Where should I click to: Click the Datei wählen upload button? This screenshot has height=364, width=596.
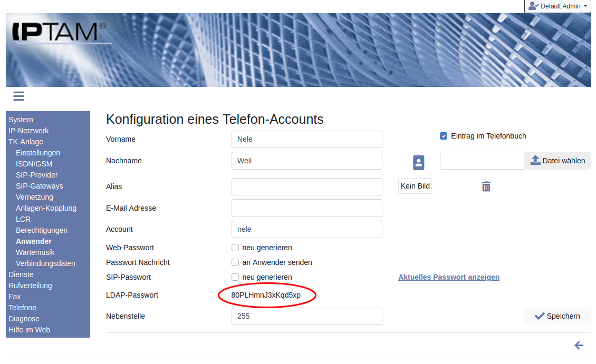click(557, 161)
